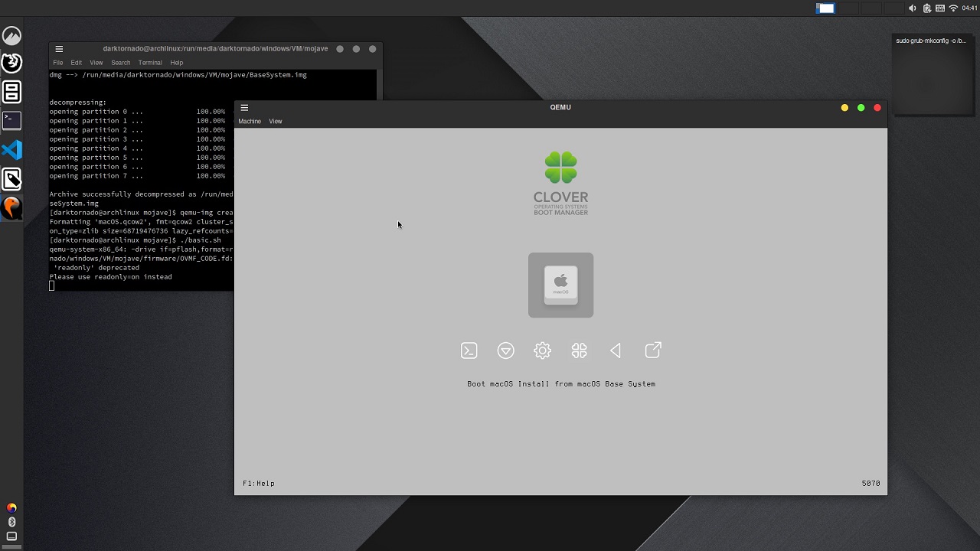The height and width of the screenshot is (551, 980).
Task: Click the volume icon in the system tray
Action: click(911, 8)
